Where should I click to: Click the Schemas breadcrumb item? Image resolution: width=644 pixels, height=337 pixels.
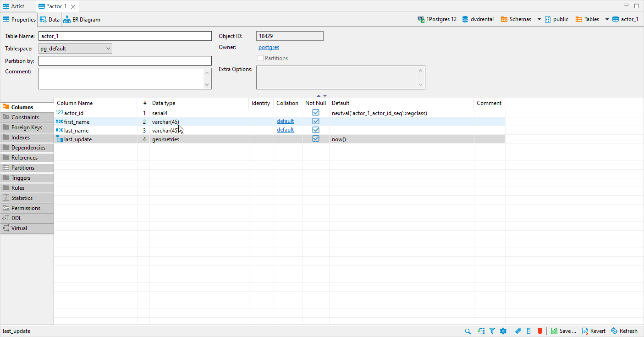pyautogui.click(x=516, y=19)
